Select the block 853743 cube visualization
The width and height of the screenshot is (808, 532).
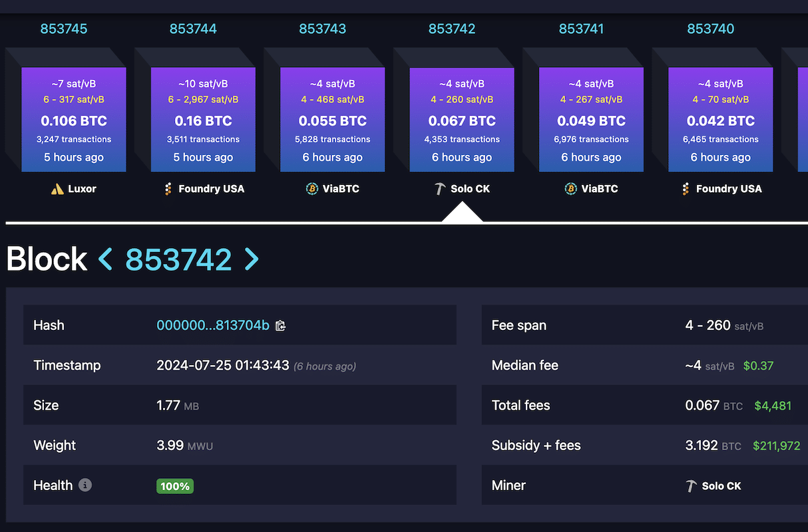tap(332, 118)
